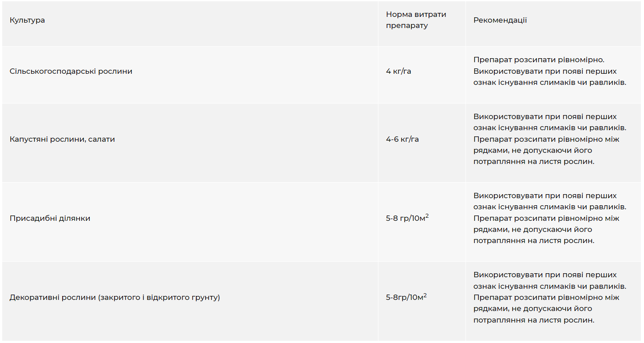Select the "Сільськогосподарські рослини" crop cell
The height and width of the screenshot is (343, 644).
pyautogui.click(x=71, y=71)
